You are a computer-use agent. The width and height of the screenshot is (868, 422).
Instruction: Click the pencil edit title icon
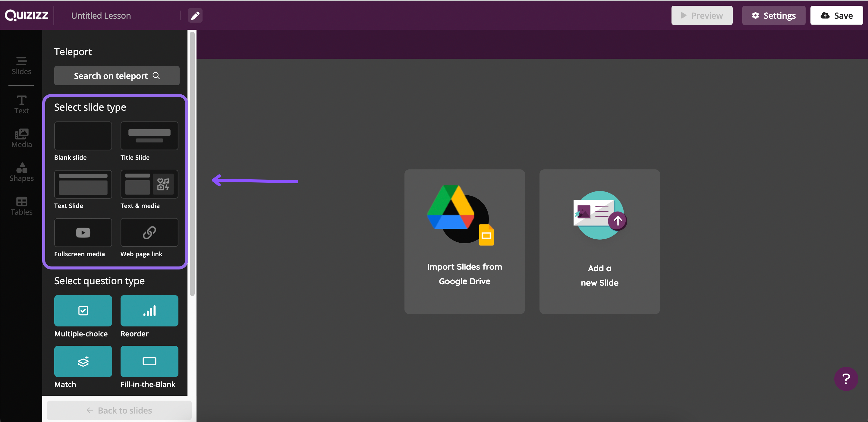[195, 15]
